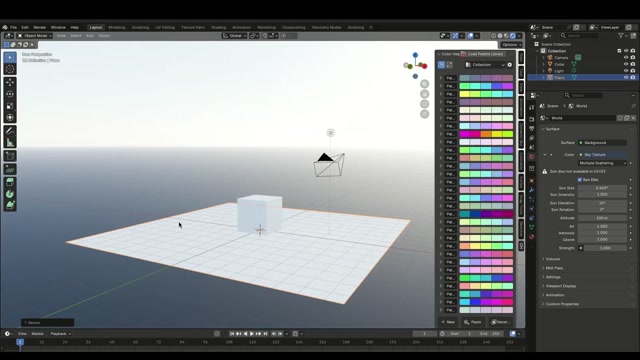640x360 pixels.
Task: Click Load Palette Library button
Action: [x=482, y=54]
